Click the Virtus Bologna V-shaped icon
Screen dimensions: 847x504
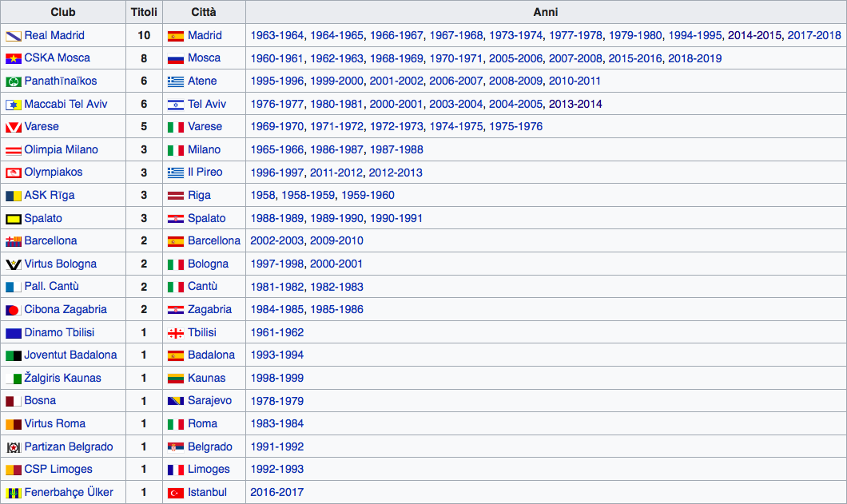point(14,264)
